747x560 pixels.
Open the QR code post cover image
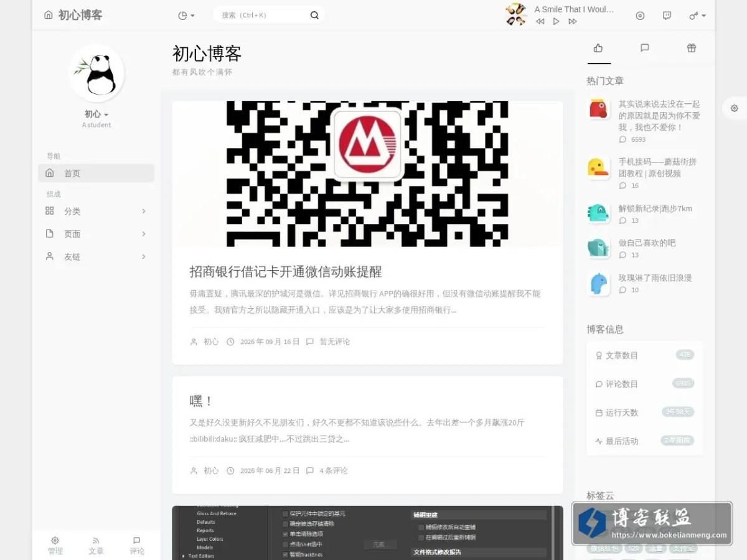point(367,174)
